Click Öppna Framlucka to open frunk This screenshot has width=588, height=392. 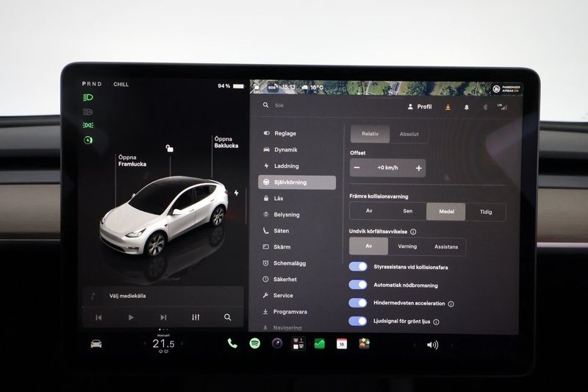click(132, 160)
